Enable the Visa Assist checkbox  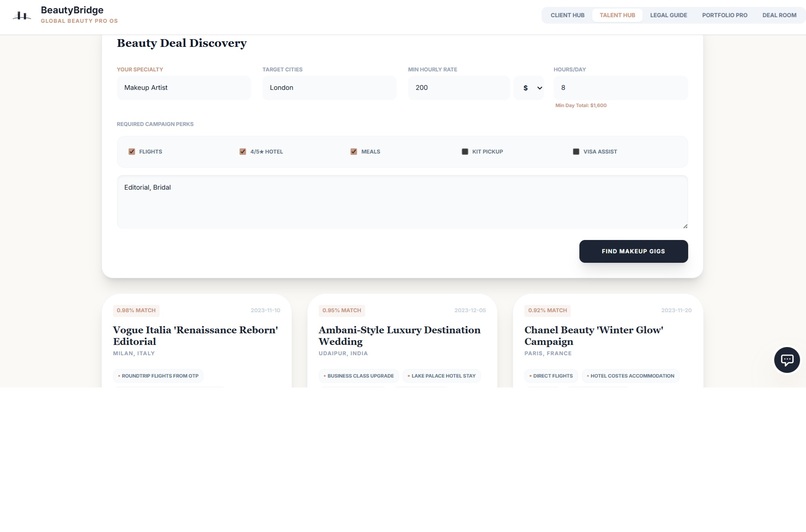(x=576, y=152)
